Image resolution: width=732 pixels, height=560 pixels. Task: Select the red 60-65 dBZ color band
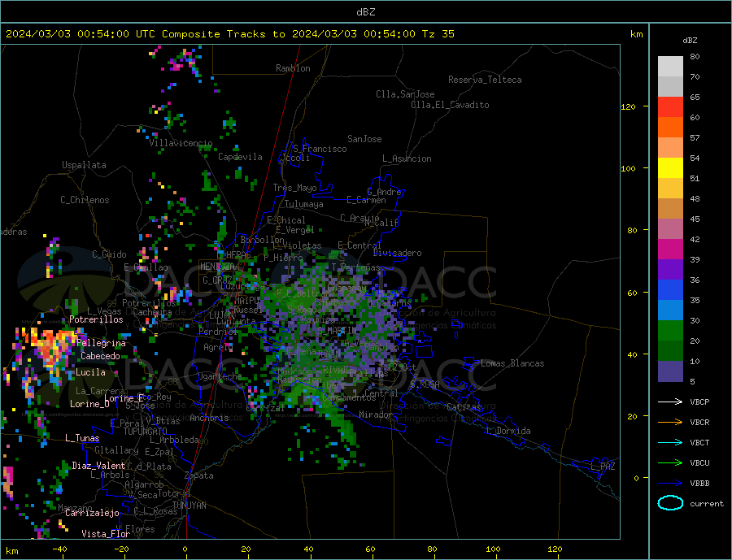(670, 106)
